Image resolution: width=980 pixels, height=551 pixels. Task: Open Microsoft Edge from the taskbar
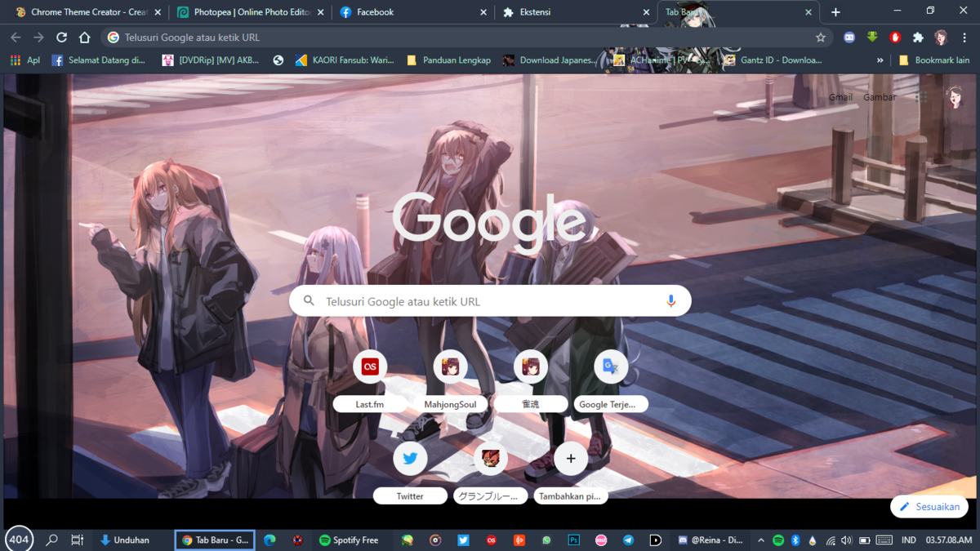[270, 540]
